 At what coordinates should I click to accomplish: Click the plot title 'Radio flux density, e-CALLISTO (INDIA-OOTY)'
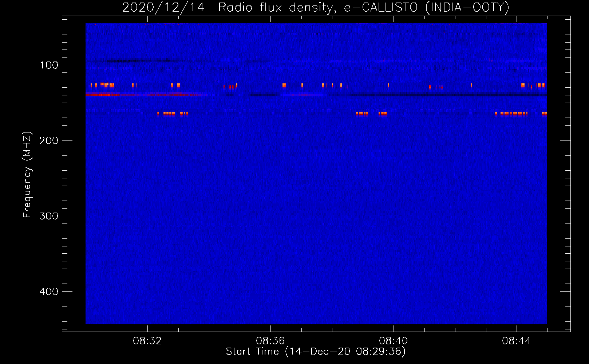[x=363, y=7]
